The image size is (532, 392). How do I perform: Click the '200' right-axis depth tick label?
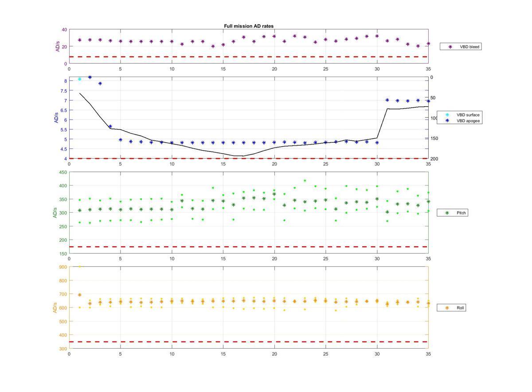point(434,159)
